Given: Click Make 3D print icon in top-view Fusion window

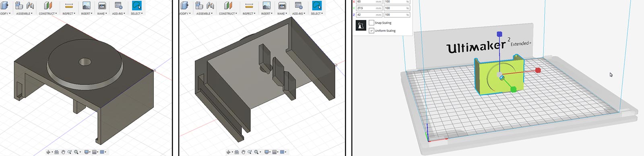Looking at the screenshot, I should pos(102,5).
